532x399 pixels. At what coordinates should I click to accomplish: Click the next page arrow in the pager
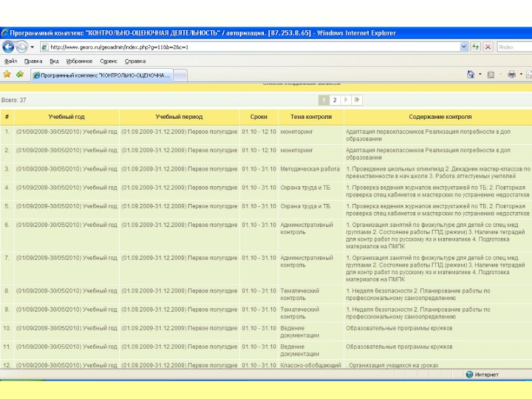point(346,100)
